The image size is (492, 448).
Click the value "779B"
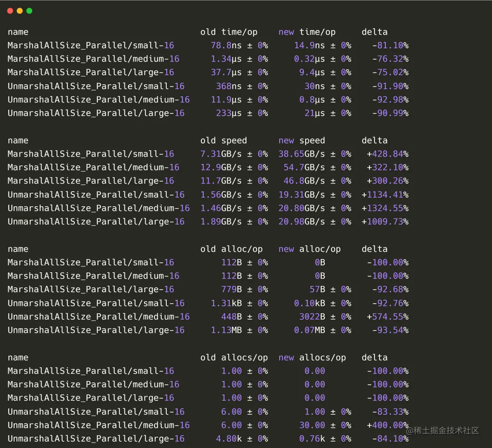(231, 290)
